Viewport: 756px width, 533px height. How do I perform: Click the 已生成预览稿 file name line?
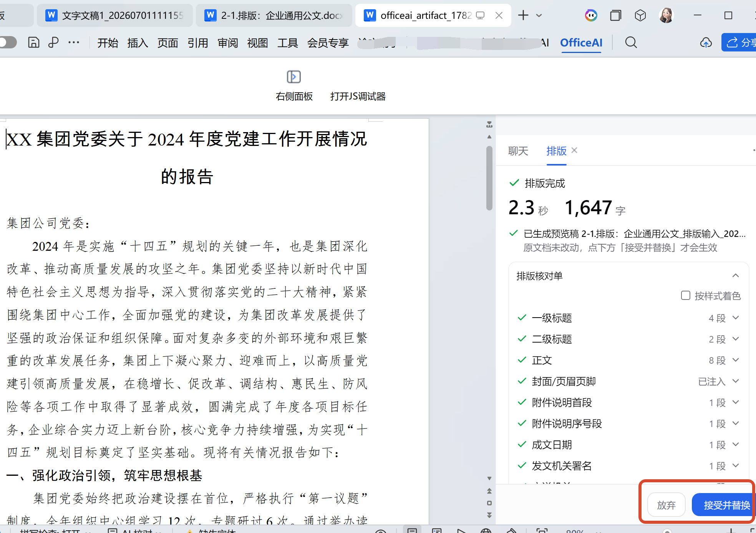coord(635,233)
